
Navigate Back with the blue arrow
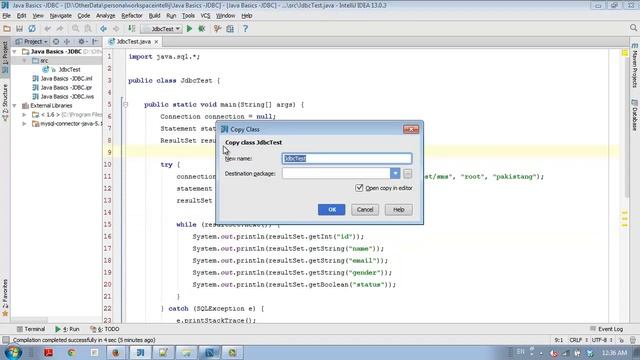tap(103, 29)
